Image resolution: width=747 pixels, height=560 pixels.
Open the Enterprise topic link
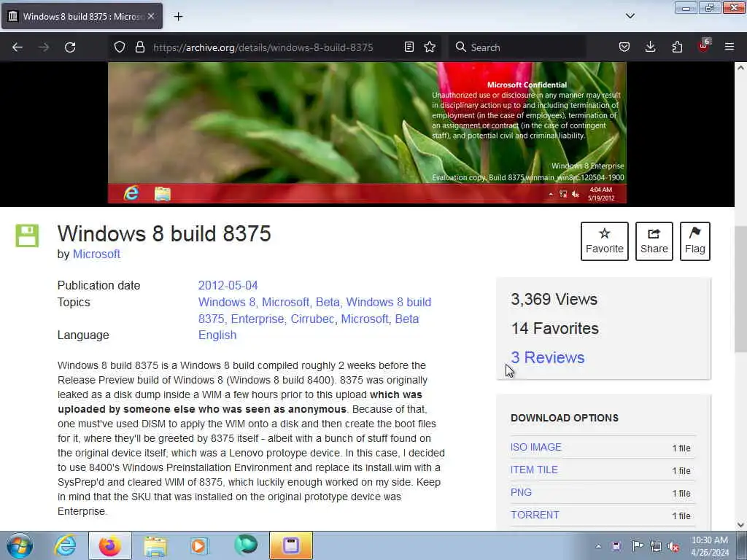pyautogui.click(x=258, y=319)
